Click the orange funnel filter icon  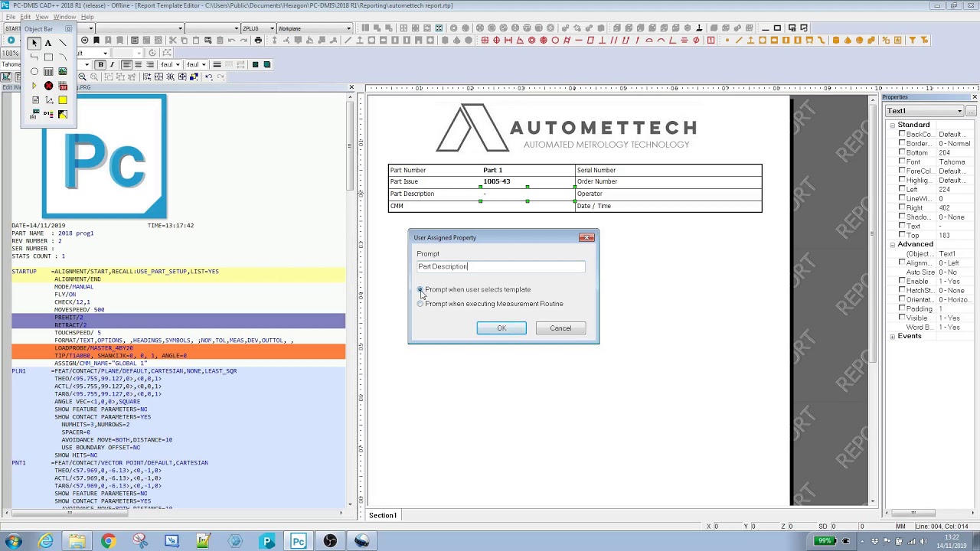(912, 40)
